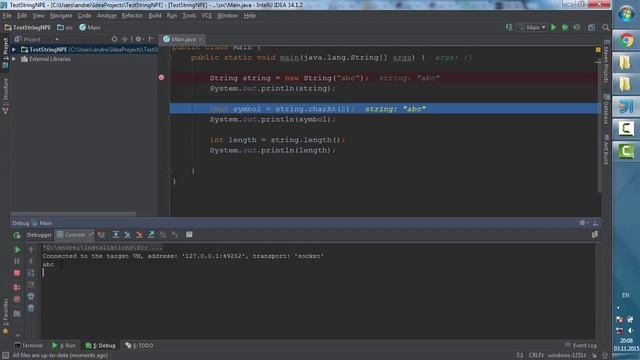This screenshot has width=640, height=360.
Task: Toggle Mute Breakpoints in Debug panel
Action: pos(17,299)
